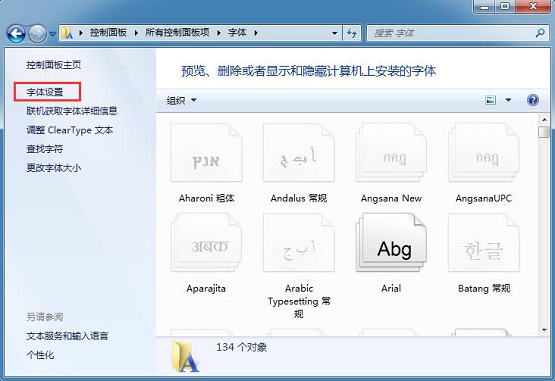
Task: Minimize the Fonts window
Action: tap(485, 6)
